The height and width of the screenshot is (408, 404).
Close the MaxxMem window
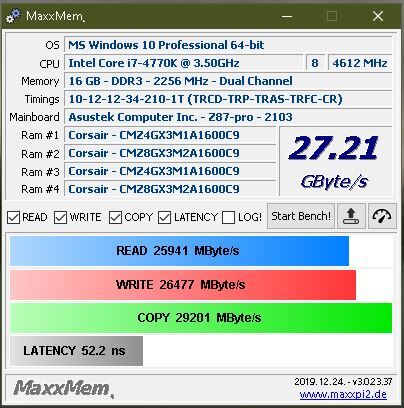[x=378, y=16]
